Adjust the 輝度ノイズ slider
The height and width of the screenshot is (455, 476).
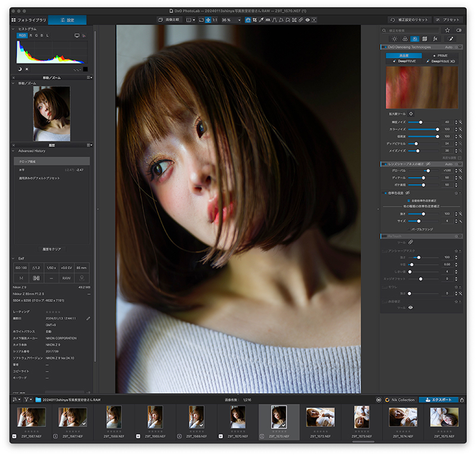pos(420,122)
